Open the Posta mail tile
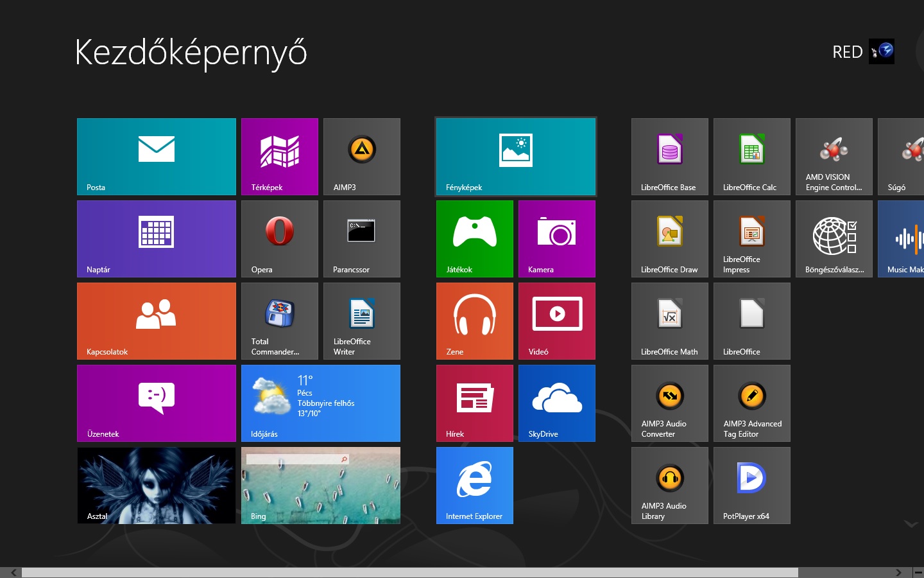The height and width of the screenshot is (578, 924). (157, 157)
